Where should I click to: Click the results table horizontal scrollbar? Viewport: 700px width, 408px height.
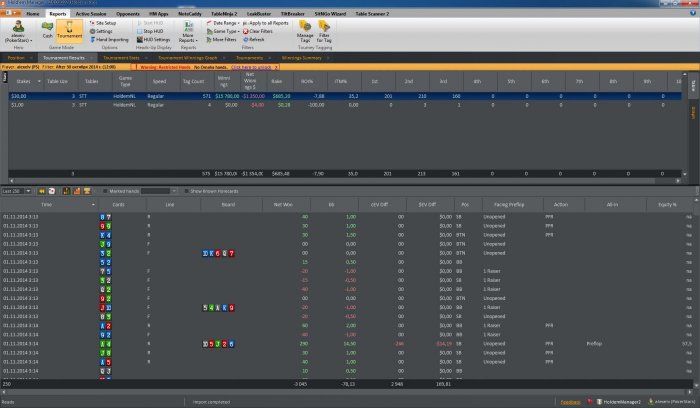(345, 181)
